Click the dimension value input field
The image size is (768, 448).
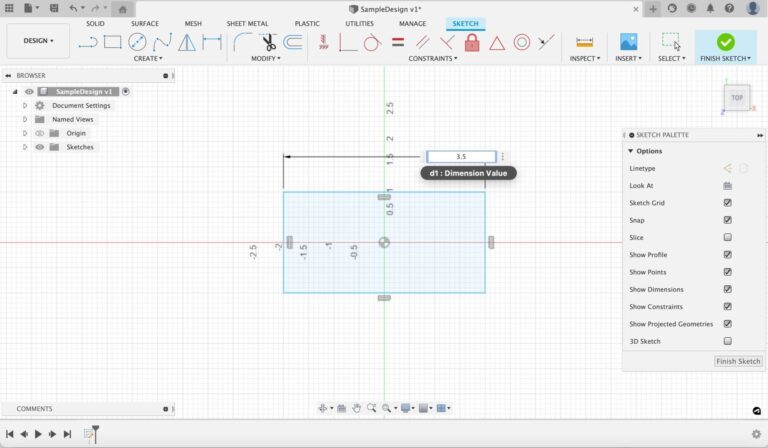461,157
